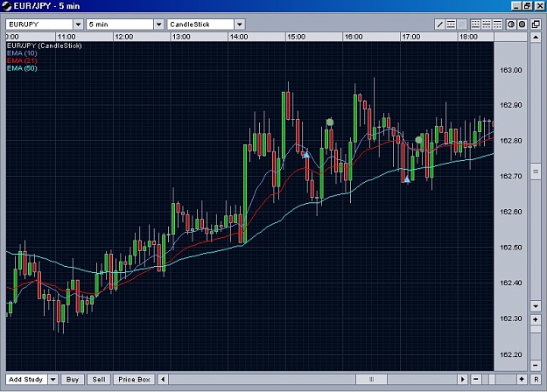This screenshot has width=547, height=392.
Task: Click blue triangle marker near 17:00
Action: click(407, 178)
